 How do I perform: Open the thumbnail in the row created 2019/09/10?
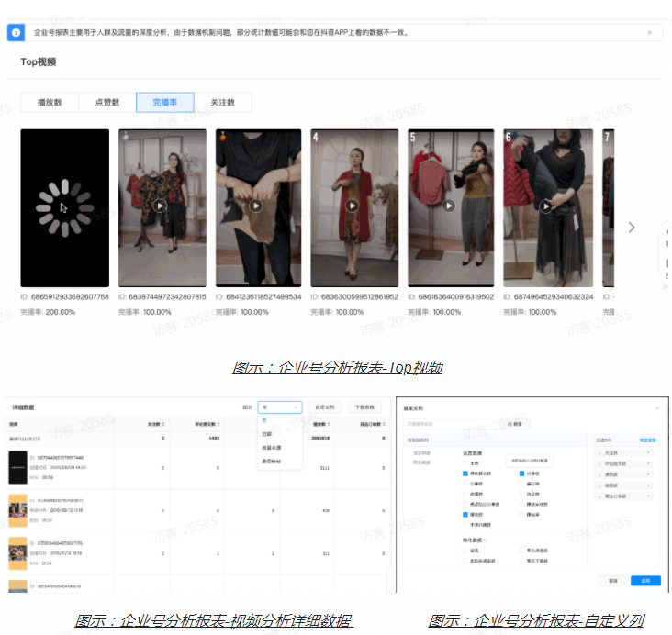18,510
